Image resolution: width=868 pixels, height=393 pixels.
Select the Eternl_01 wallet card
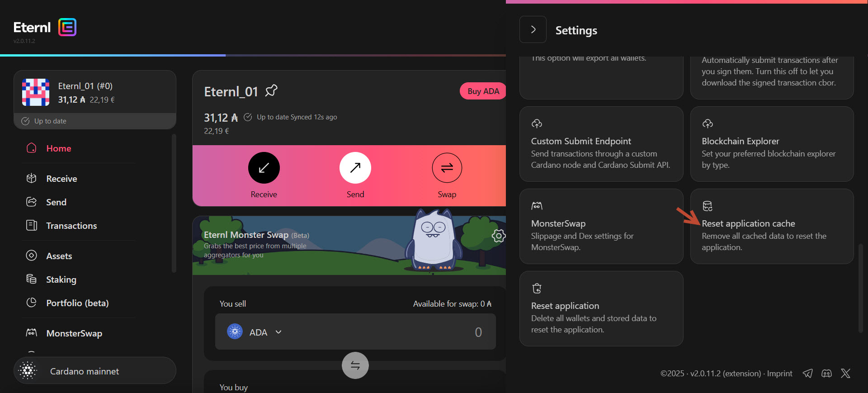95,93
